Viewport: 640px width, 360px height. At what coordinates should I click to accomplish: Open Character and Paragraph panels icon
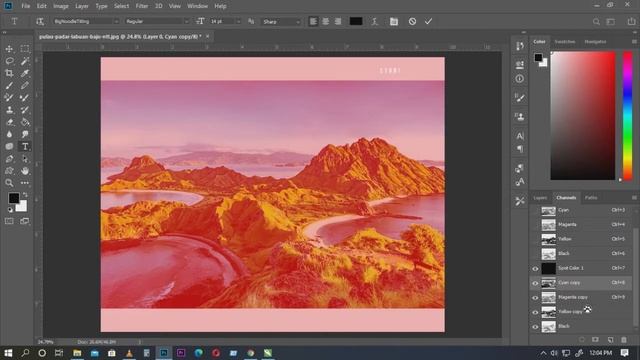394,21
